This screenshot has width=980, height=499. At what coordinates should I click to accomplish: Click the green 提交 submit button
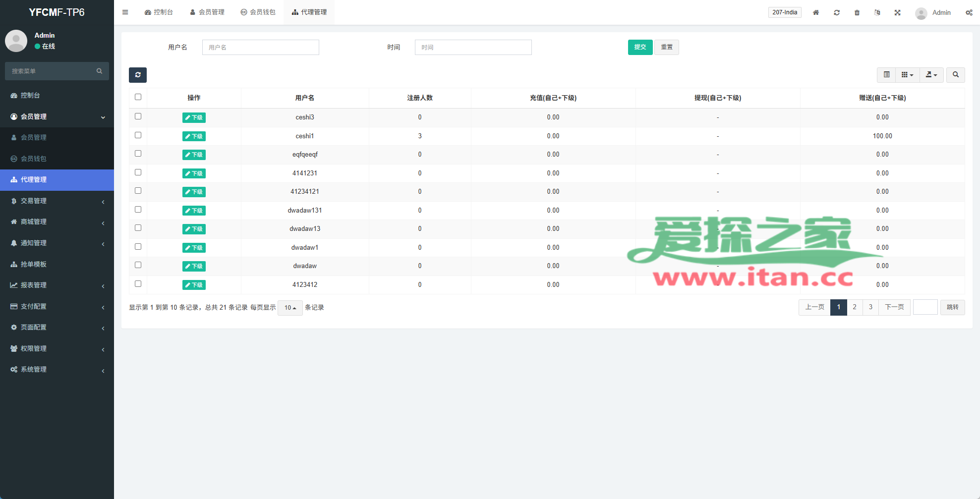point(640,47)
